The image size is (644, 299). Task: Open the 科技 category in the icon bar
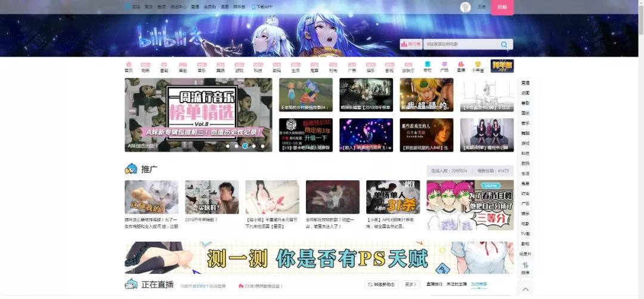pyautogui.click(x=258, y=67)
